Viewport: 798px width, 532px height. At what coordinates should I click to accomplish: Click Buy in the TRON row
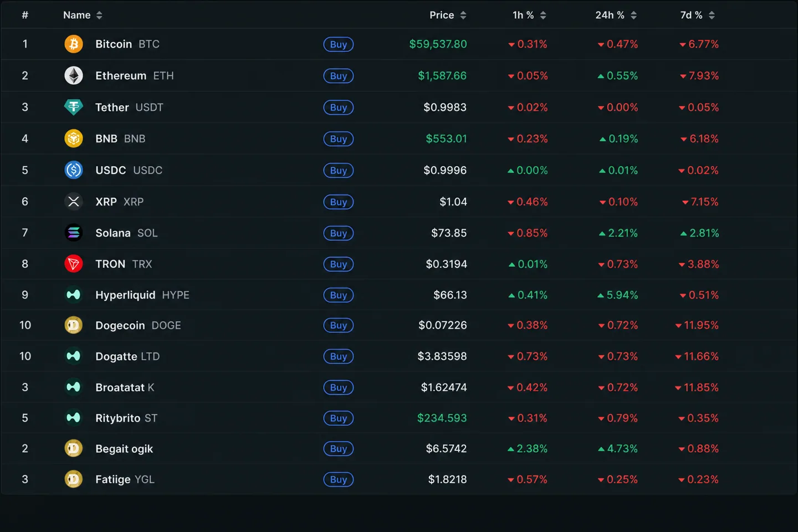pyautogui.click(x=339, y=264)
